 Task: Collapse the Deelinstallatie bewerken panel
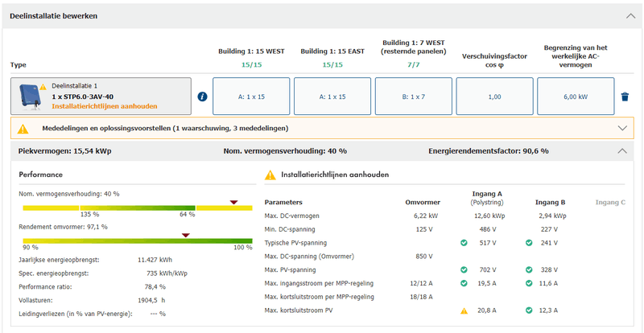[630, 15]
